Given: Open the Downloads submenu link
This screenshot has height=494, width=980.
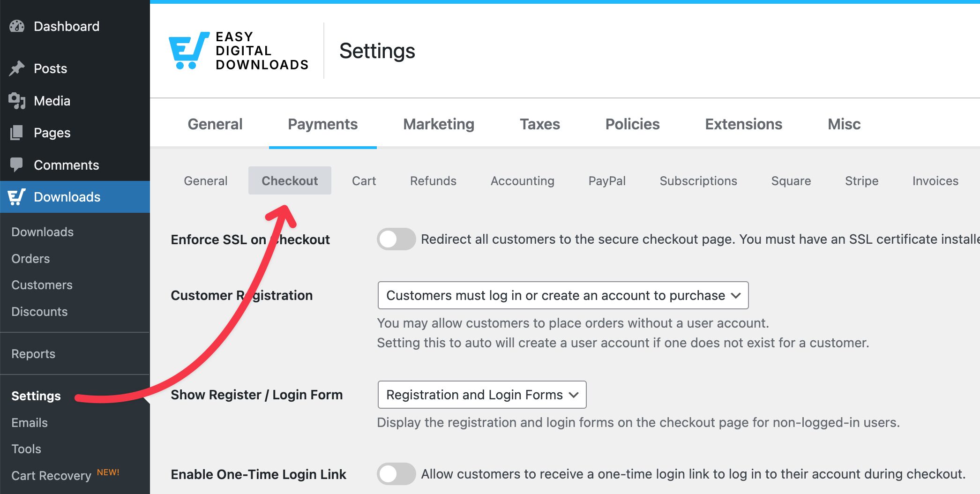Looking at the screenshot, I should click(x=43, y=232).
